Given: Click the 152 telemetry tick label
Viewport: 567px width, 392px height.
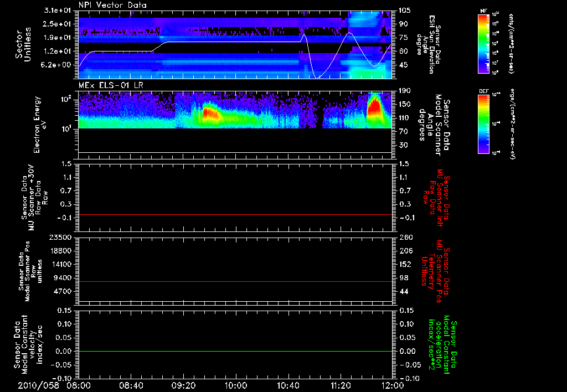Looking at the screenshot, I should pos(405,264).
